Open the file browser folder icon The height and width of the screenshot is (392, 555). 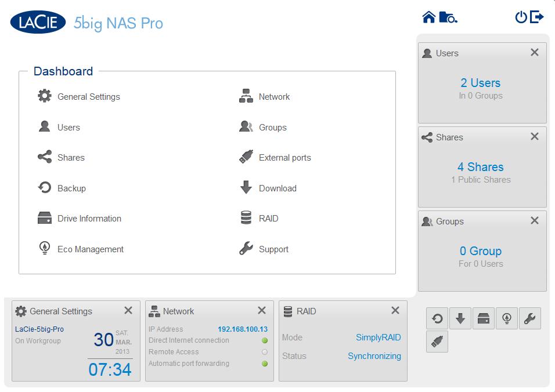[448, 17]
